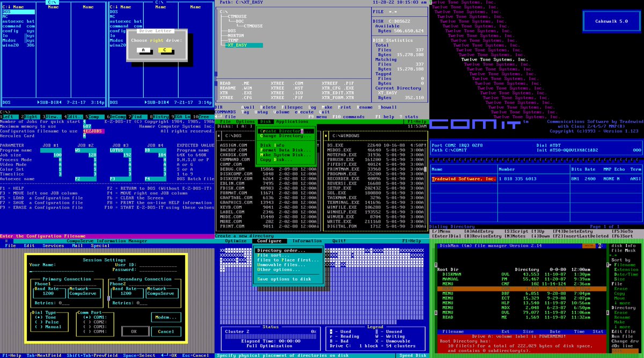The image size is (644, 358).
Task: Open Special menu in CompuServe
Action: [x=100, y=246]
